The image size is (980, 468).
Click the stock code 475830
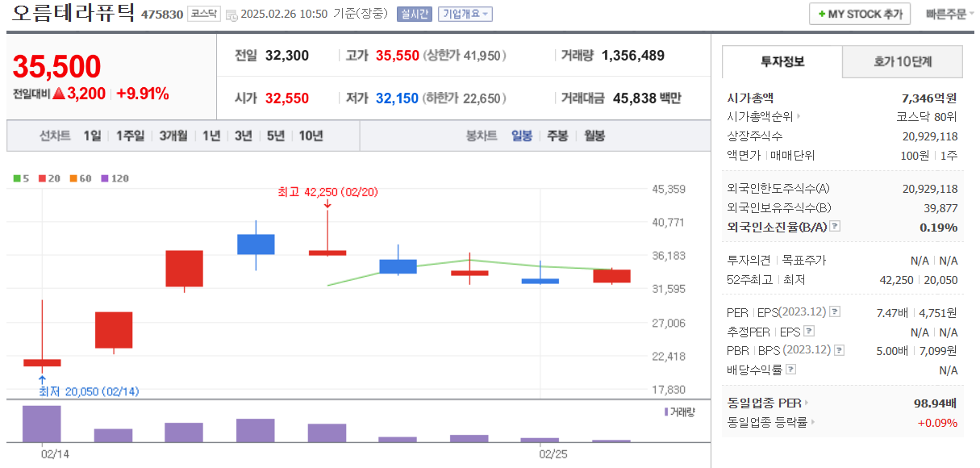[x=162, y=15]
